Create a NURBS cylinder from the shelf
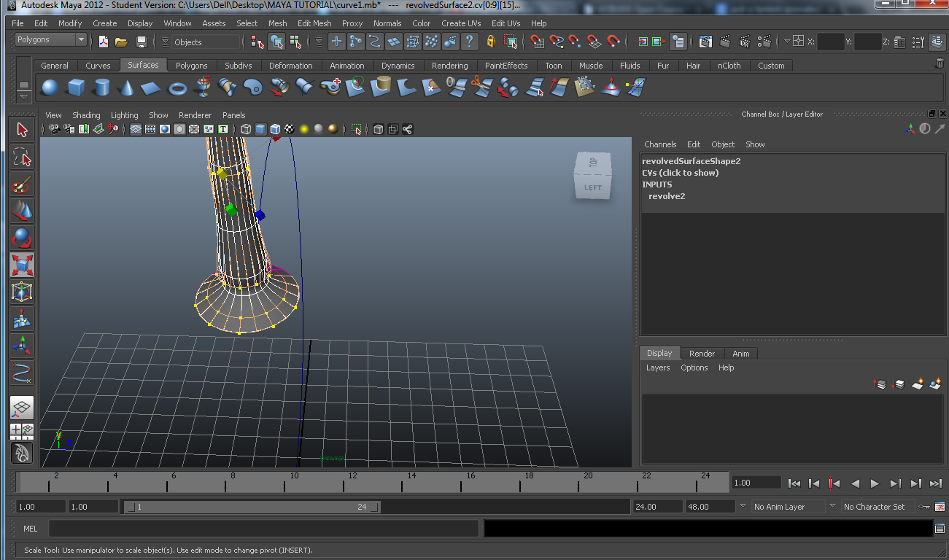Image resolution: width=949 pixels, height=560 pixels. coord(101,88)
